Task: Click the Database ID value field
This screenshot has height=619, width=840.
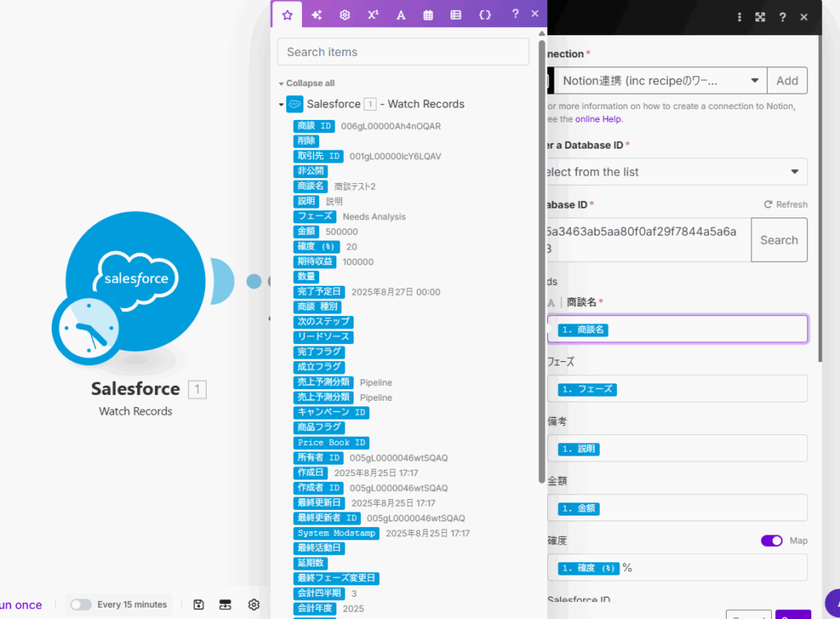Action: tap(649, 240)
